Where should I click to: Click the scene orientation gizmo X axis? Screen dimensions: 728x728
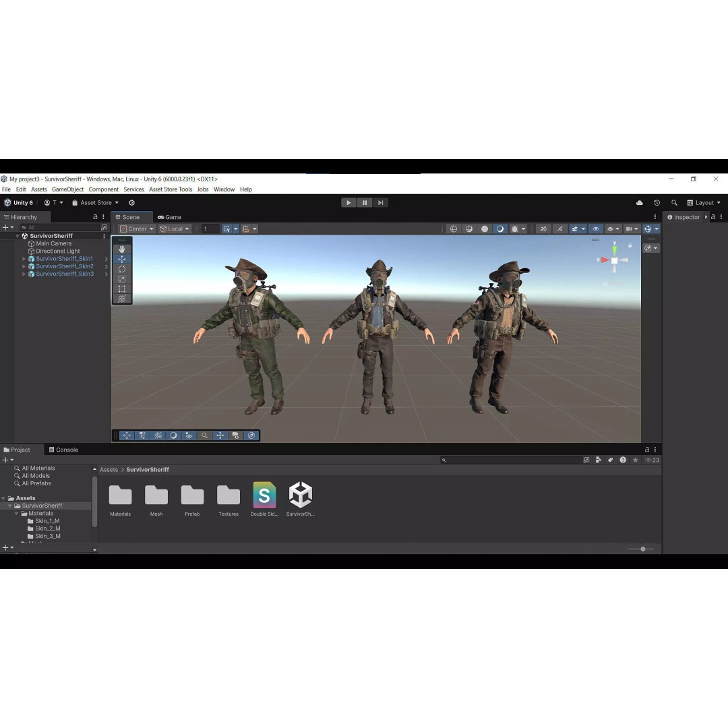[603, 260]
